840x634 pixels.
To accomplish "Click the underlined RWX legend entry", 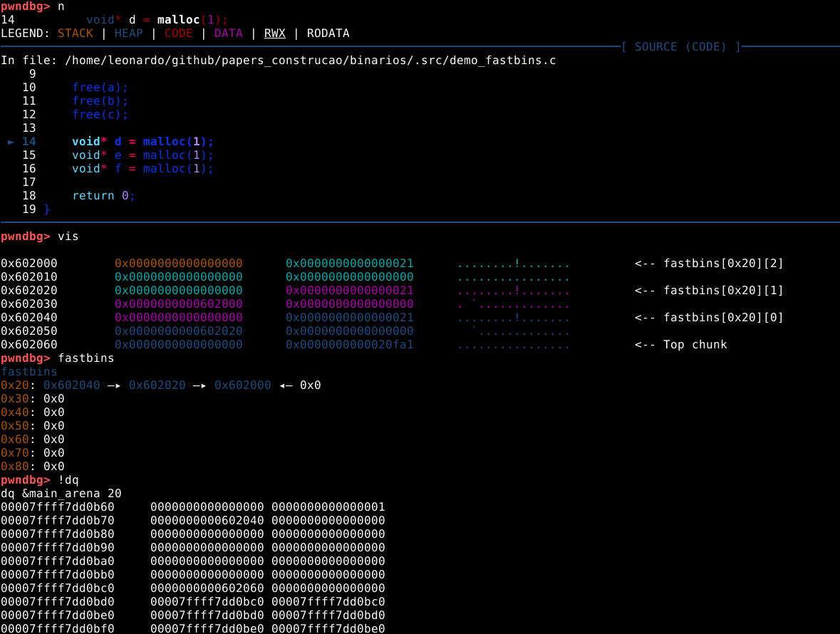I will coord(274,33).
